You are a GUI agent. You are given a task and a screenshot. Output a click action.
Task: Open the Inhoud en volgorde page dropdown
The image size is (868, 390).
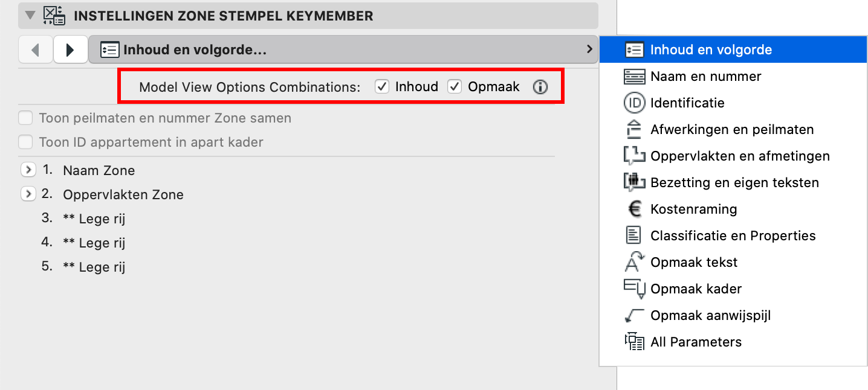[343, 50]
